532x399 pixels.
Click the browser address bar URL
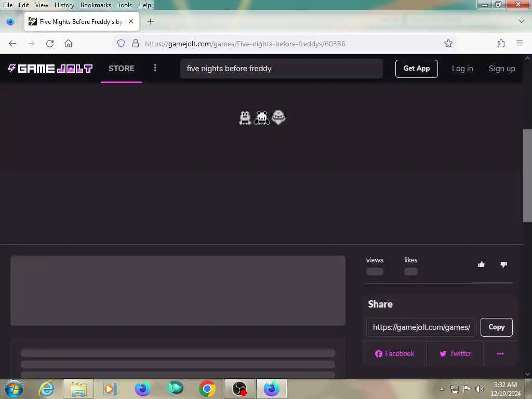click(x=245, y=44)
